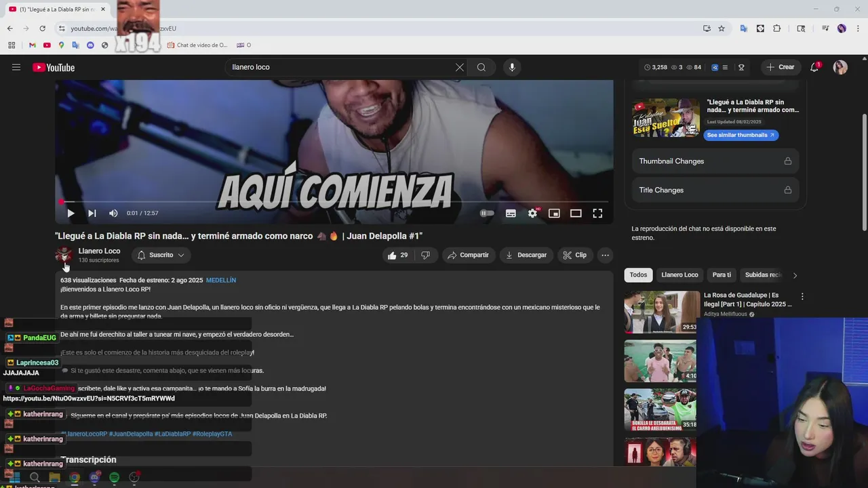
Task: Select the Llanero Loco filter chip
Action: pyautogui.click(x=679, y=274)
